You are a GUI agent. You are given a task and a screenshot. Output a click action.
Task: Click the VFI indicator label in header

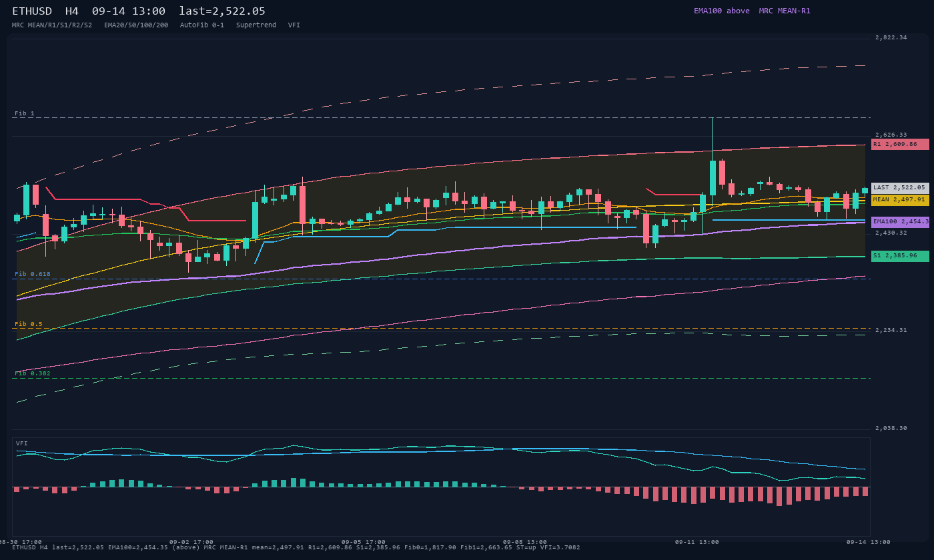click(294, 25)
